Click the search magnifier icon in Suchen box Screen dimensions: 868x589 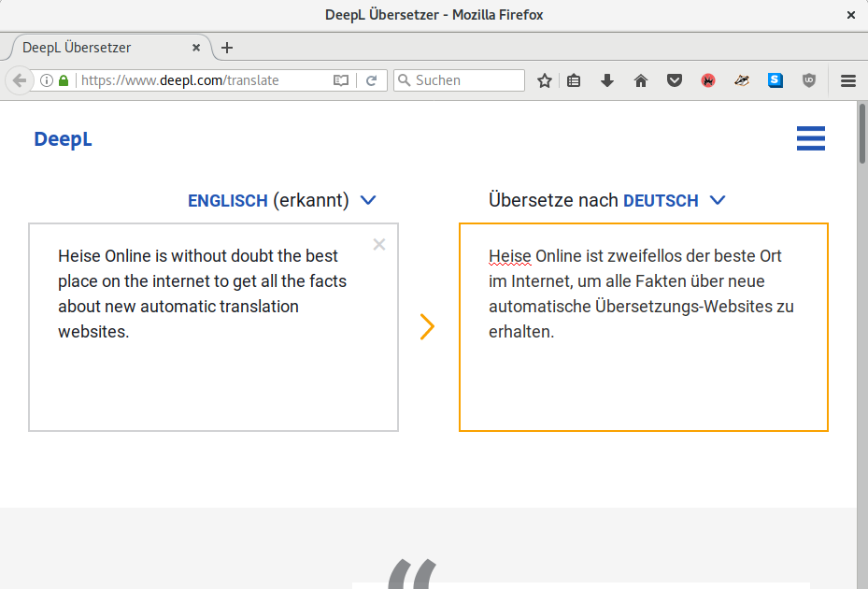405,81
